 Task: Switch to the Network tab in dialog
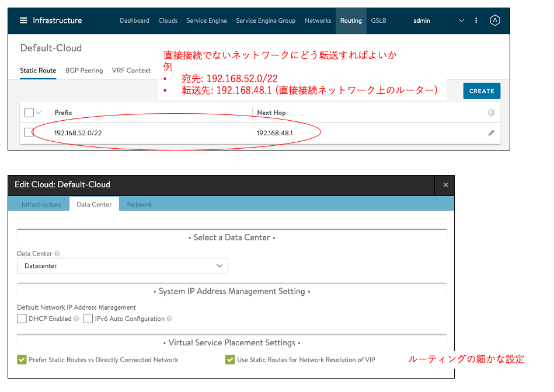pyautogui.click(x=140, y=204)
